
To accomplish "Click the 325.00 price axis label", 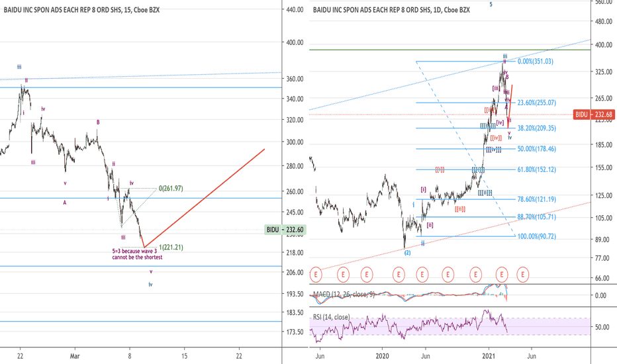I will tap(604, 72).
